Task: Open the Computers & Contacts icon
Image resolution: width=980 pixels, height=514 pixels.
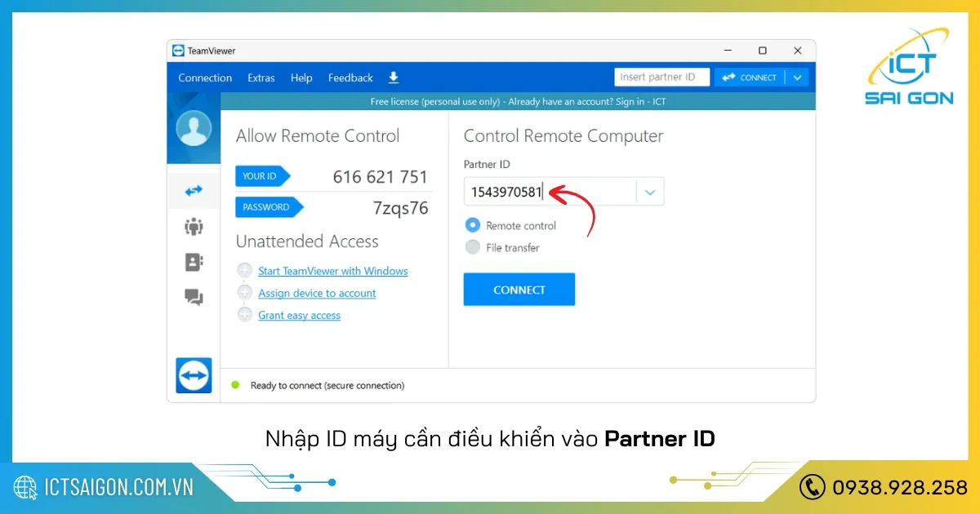Action: (194, 262)
